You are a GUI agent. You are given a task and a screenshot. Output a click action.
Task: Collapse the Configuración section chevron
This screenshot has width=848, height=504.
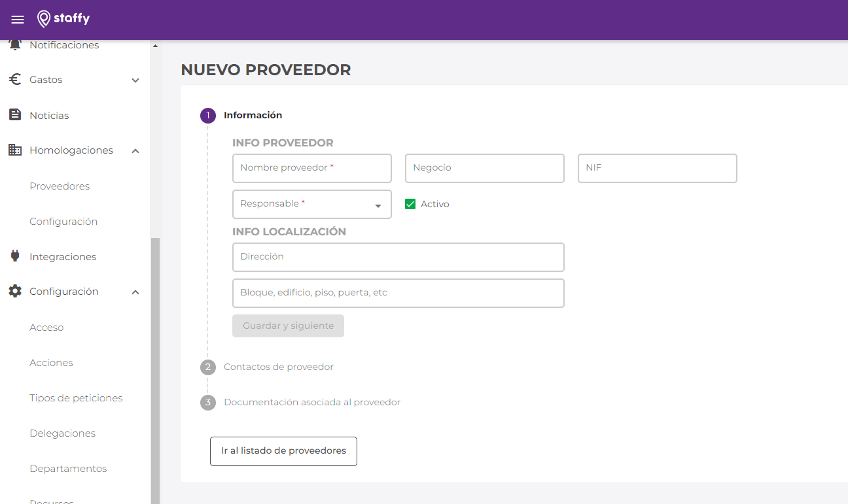click(135, 292)
